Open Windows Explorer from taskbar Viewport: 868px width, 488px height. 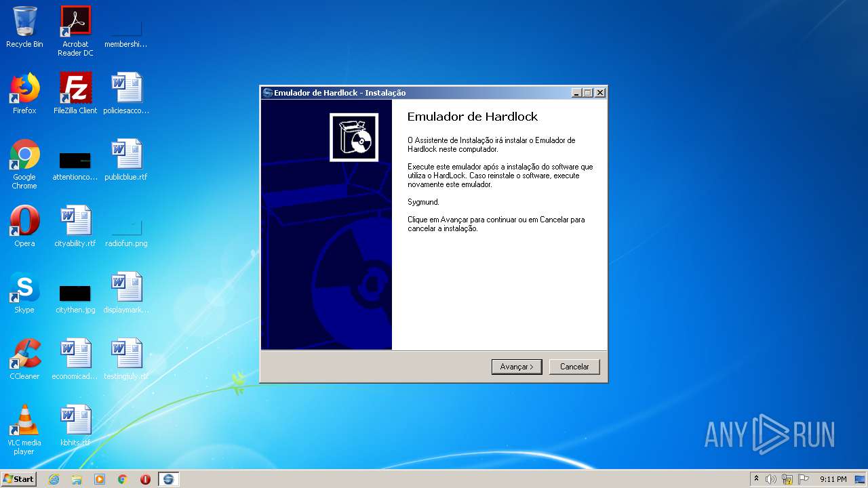77,479
